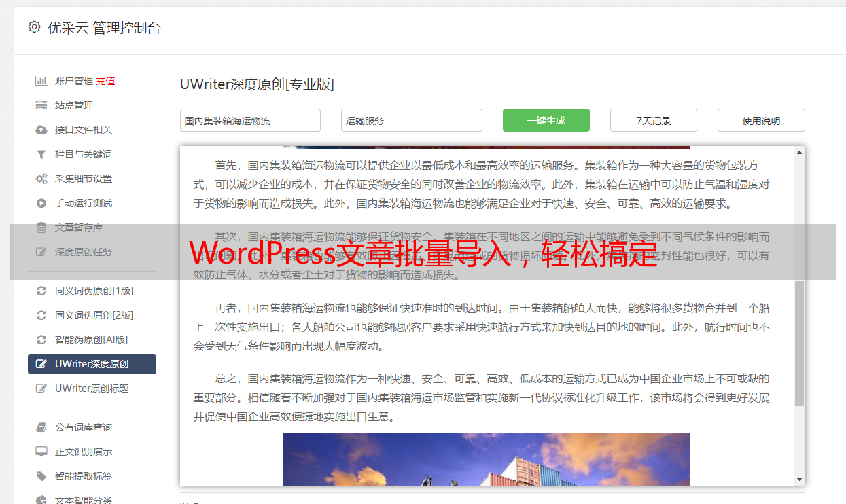Go to 接口文件相关
846x504 pixels.
(84, 130)
